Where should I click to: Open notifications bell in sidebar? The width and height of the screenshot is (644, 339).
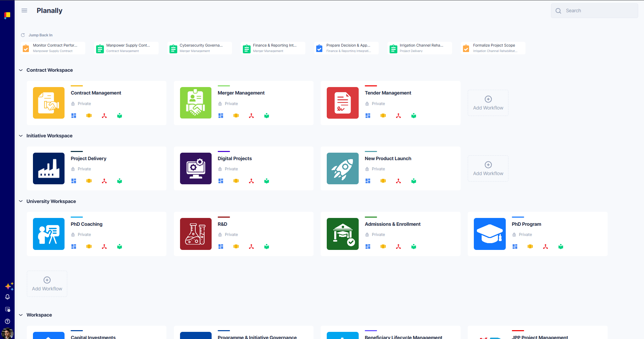click(7, 297)
